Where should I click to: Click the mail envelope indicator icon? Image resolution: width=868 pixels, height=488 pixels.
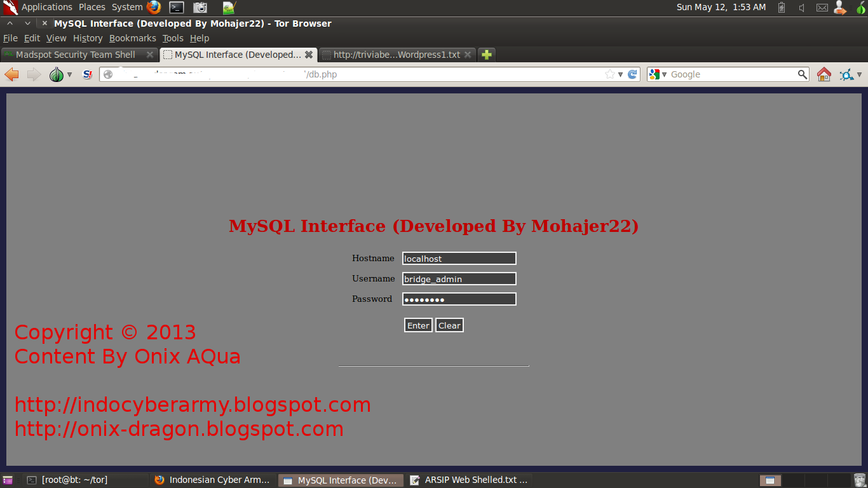tap(822, 8)
